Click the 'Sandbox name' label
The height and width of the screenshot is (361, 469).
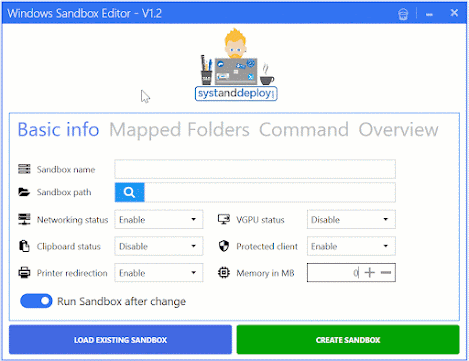[x=66, y=169]
